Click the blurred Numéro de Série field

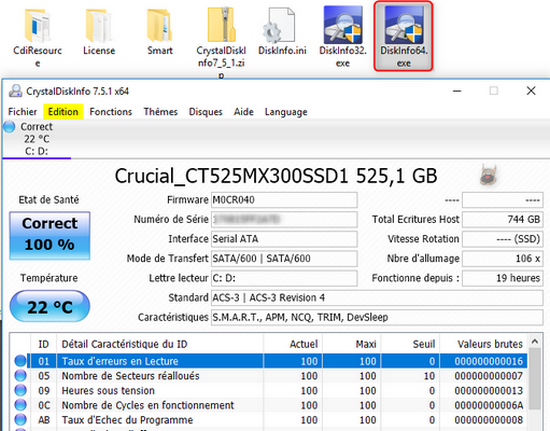coord(284,220)
